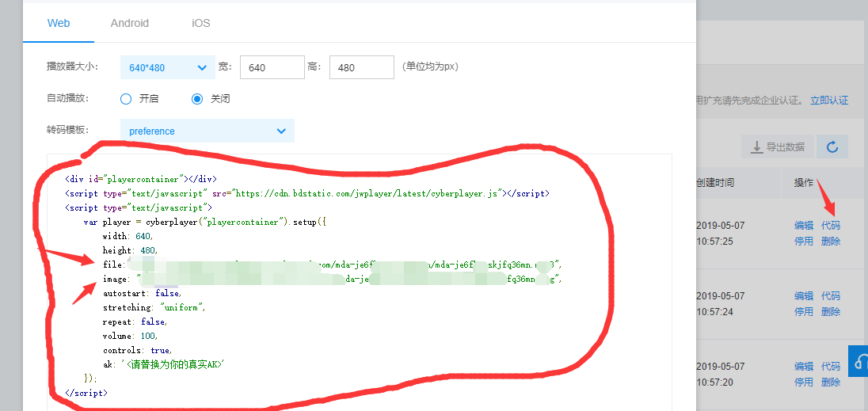Click 停用 in the 10:57:25 row
868x411 pixels.
[x=804, y=242]
